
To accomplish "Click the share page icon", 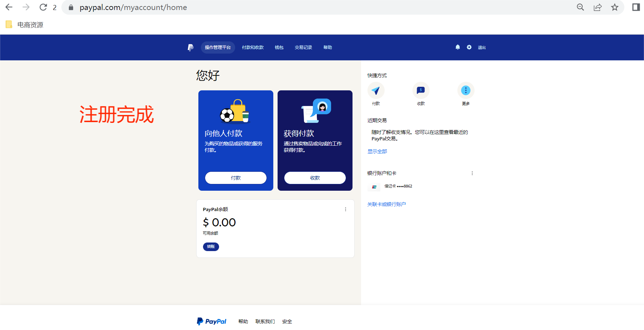I will [x=598, y=7].
